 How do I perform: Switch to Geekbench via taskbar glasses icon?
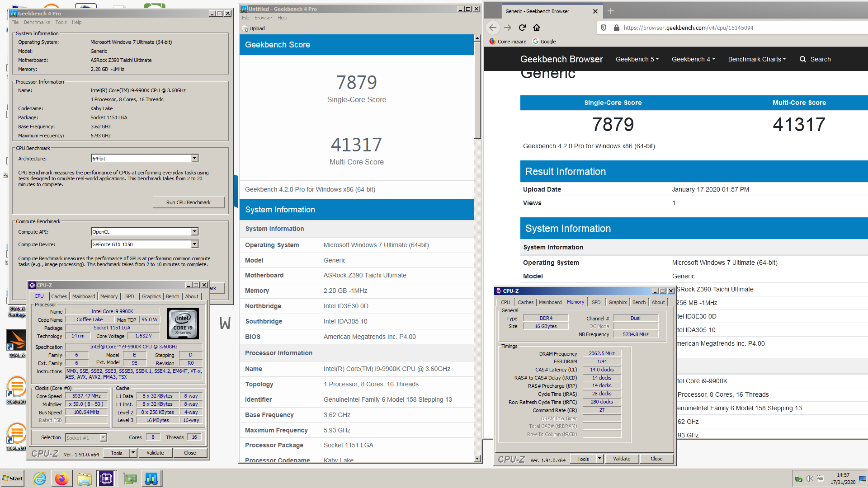coord(151,479)
